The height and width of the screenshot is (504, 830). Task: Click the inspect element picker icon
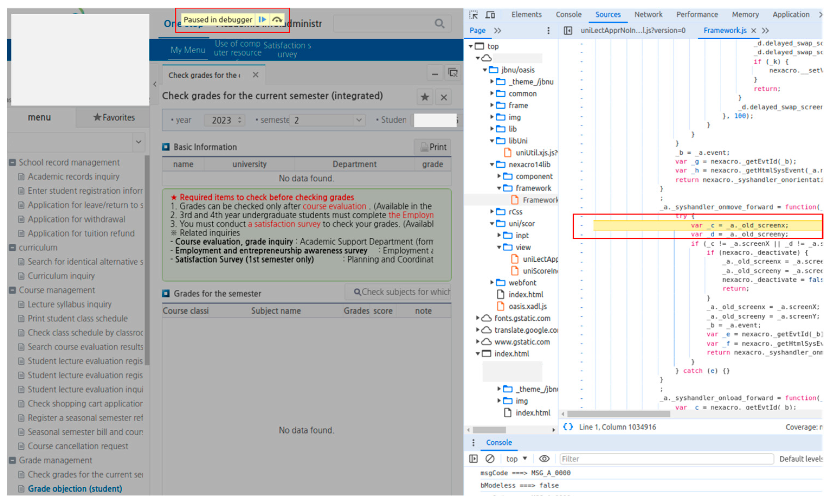[x=474, y=15]
